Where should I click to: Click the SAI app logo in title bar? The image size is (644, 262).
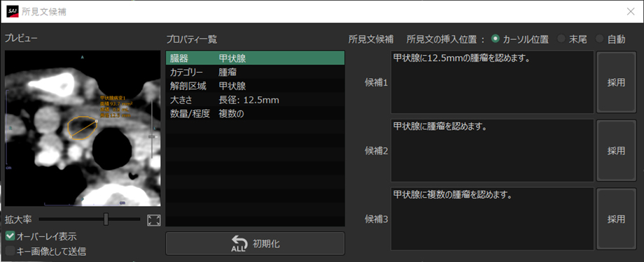coord(13,11)
